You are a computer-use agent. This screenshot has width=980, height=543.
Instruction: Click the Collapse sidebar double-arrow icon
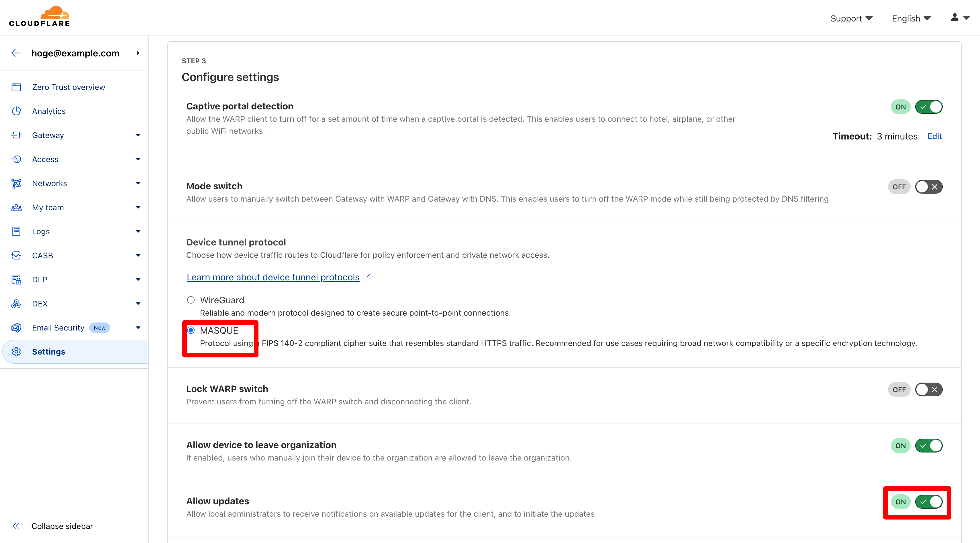[x=15, y=526]
